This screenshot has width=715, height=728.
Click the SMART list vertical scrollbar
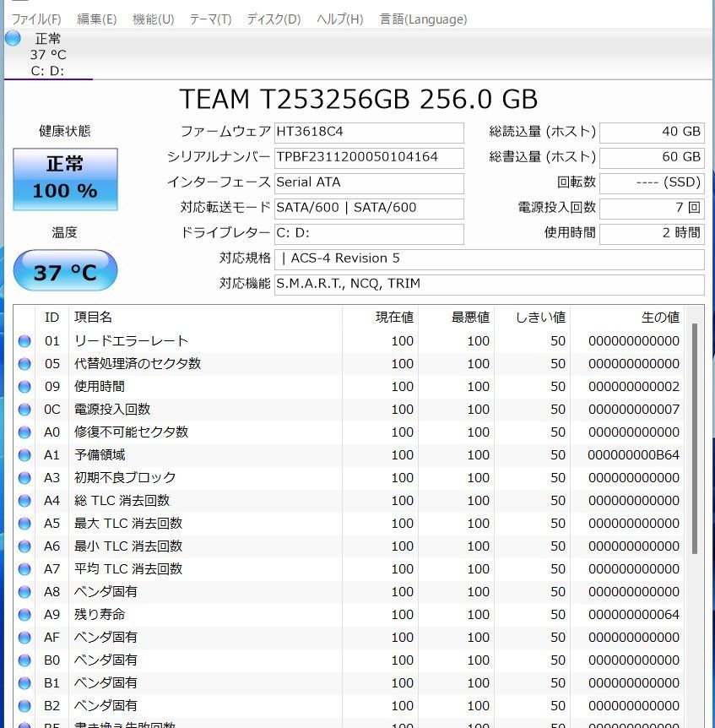[695, 439]
